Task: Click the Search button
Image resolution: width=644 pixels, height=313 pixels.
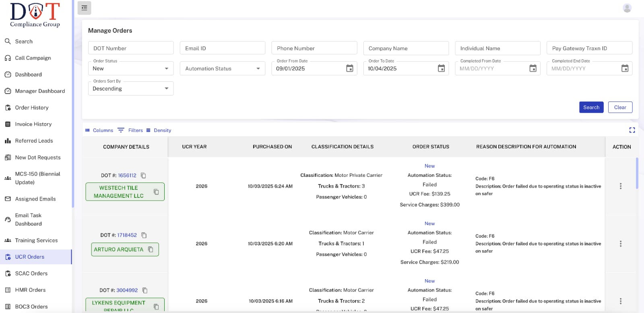Action: (x=591, y=108)
